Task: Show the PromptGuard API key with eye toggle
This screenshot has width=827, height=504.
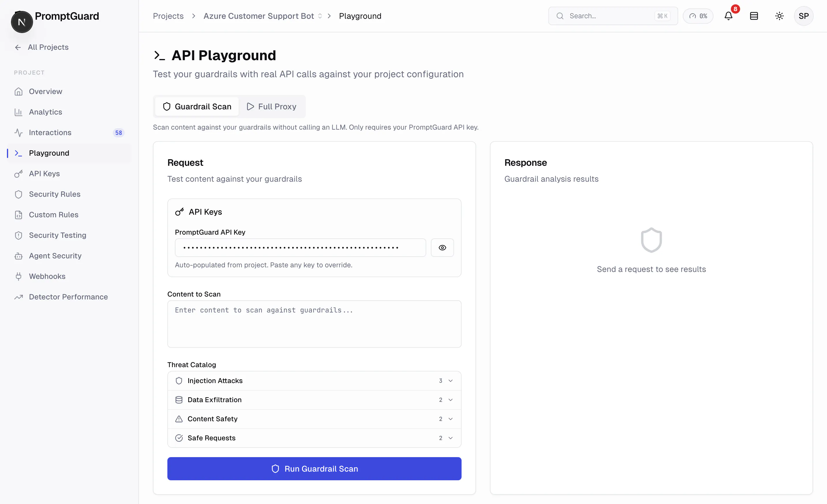Action: pyautogui.click(x=442, y=247)
